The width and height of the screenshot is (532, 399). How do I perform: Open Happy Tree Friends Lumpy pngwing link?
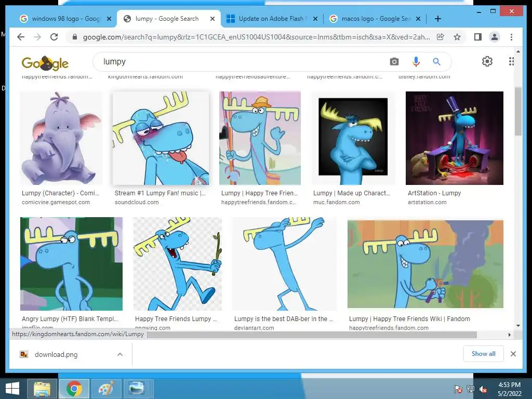coord(176,319)
